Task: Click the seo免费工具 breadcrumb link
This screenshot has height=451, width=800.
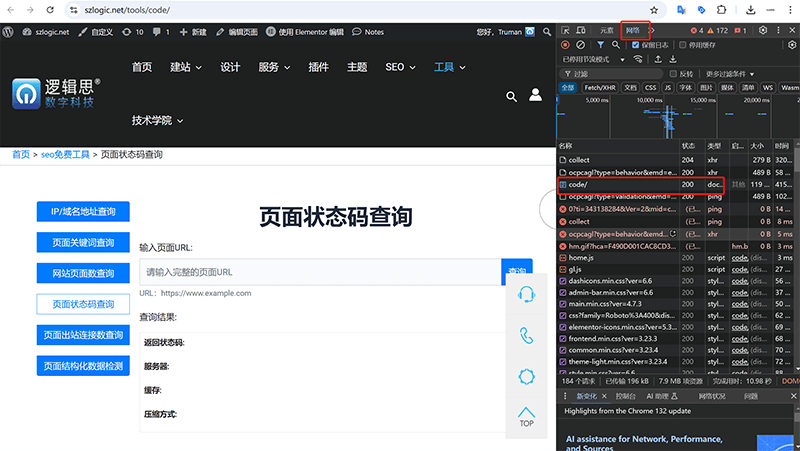Action: pyautogui.click(x=65, y=155)
